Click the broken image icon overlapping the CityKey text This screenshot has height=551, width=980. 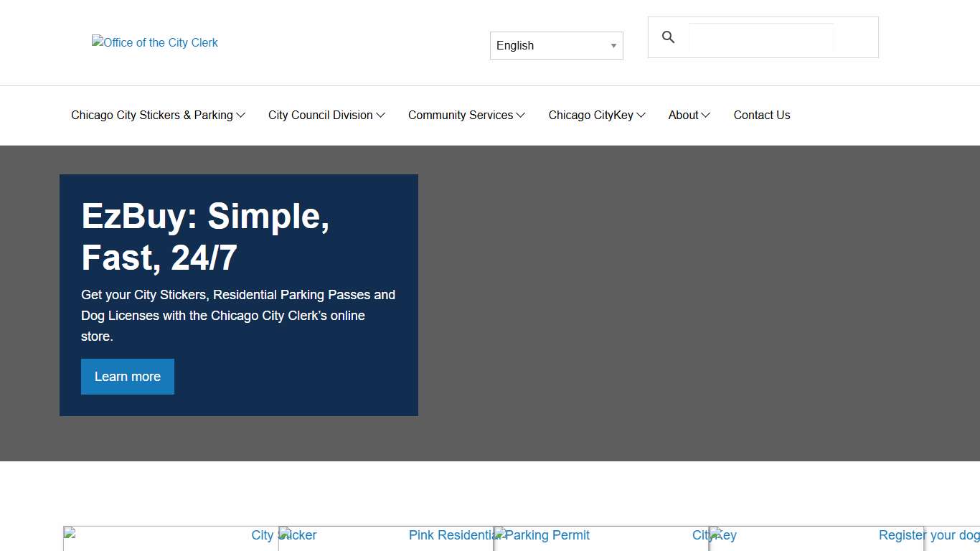coord(715,533)
